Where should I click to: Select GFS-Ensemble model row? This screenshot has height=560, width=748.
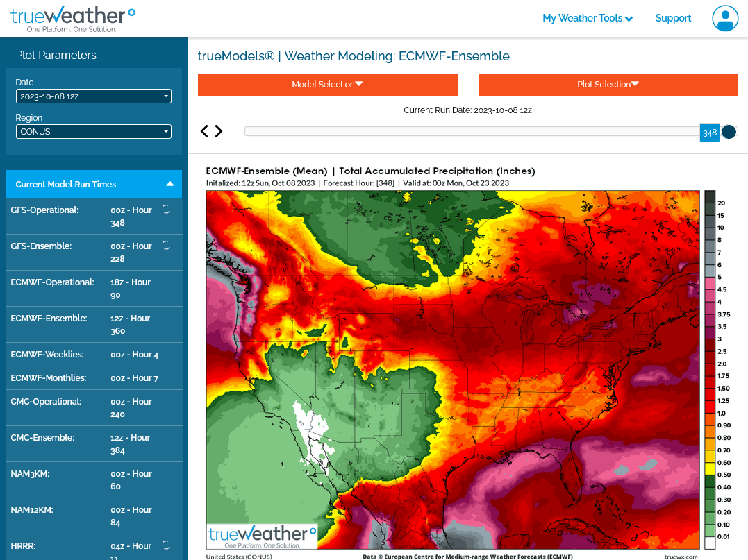coord(94,252)
